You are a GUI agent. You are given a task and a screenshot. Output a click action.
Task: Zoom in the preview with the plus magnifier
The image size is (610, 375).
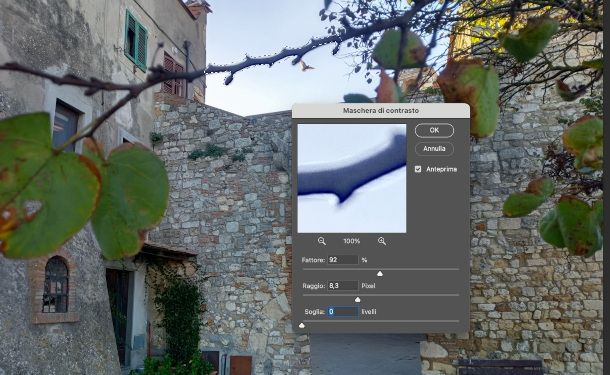(382, 241)
